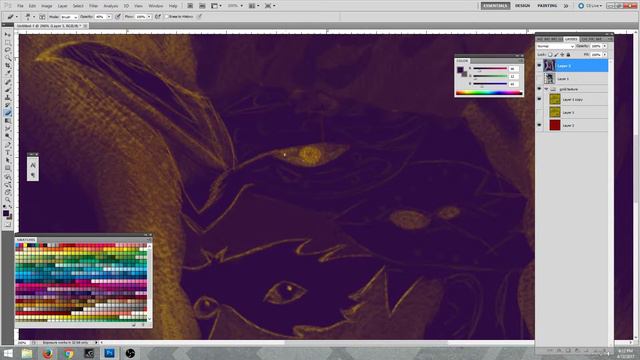The height and width of the screenshot is (360, 640).
Task: Switch to the Painting workspace
Action: [547, 6]
